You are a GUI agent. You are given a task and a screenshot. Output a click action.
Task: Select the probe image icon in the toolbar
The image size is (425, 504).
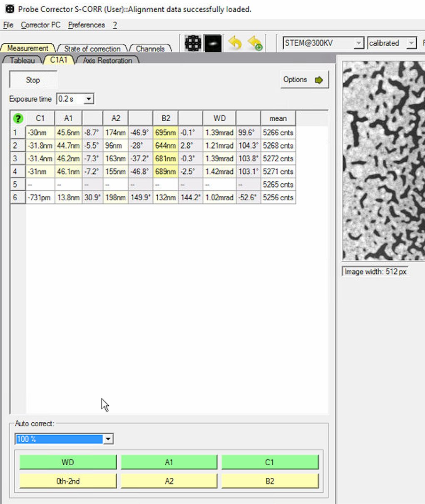point(213,43)
